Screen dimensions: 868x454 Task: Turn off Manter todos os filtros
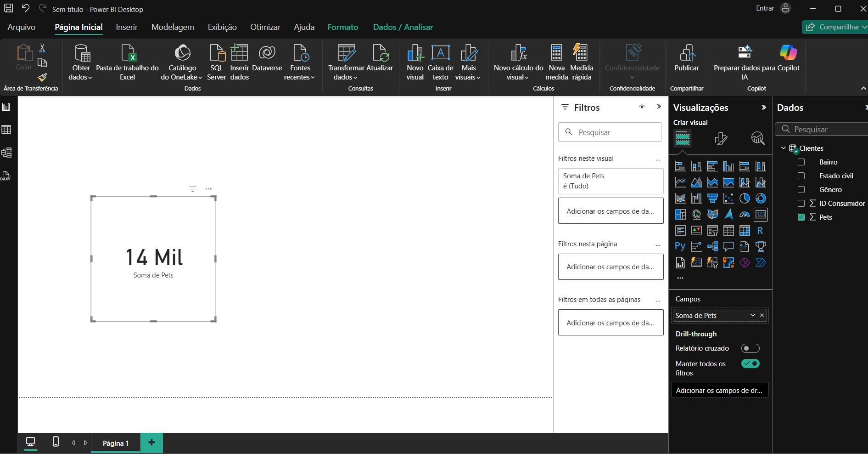pyautogui.click(x=750, y=364)
